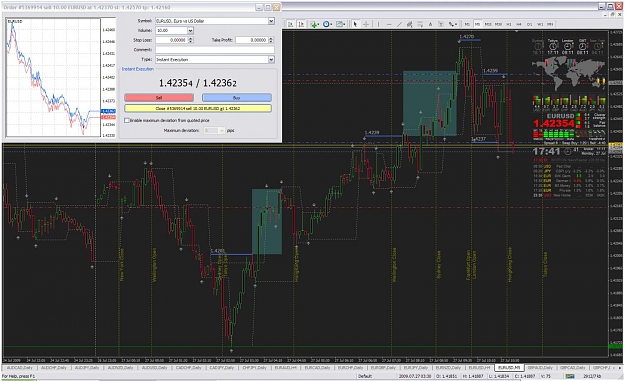The height and width of the screenshot is (381, 625).
Task: Select the text label tool icon
Action: tap(440, 24)
